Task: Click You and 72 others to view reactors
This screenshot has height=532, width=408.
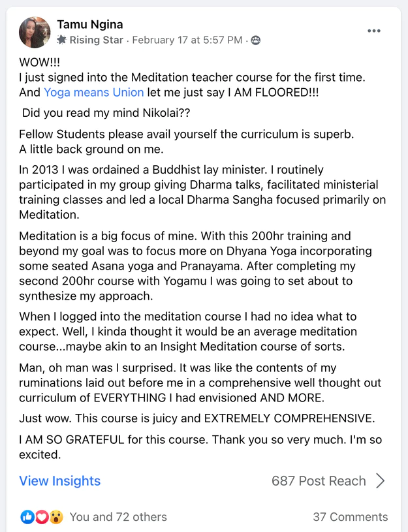Action: [x=118, y=516]
